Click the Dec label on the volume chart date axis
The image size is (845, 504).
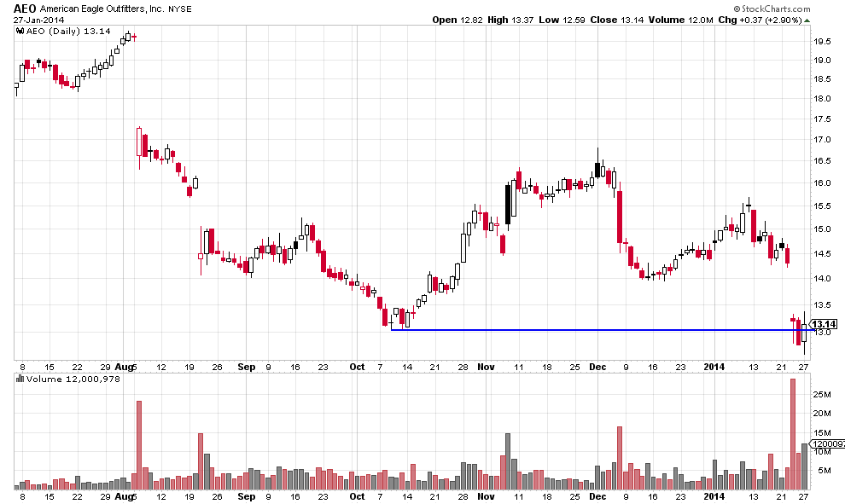click(597, 496)
